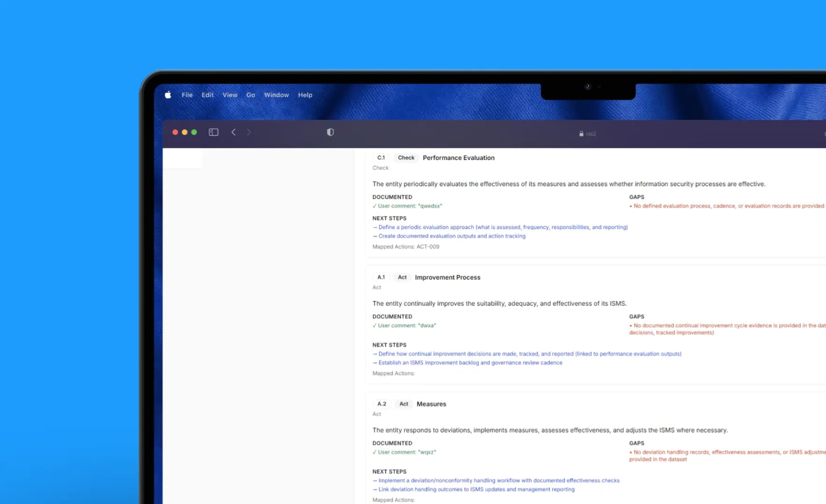Screen dimensions: 826x504
Task: Click the Improvement Process section title
Action: pos(448,277)
